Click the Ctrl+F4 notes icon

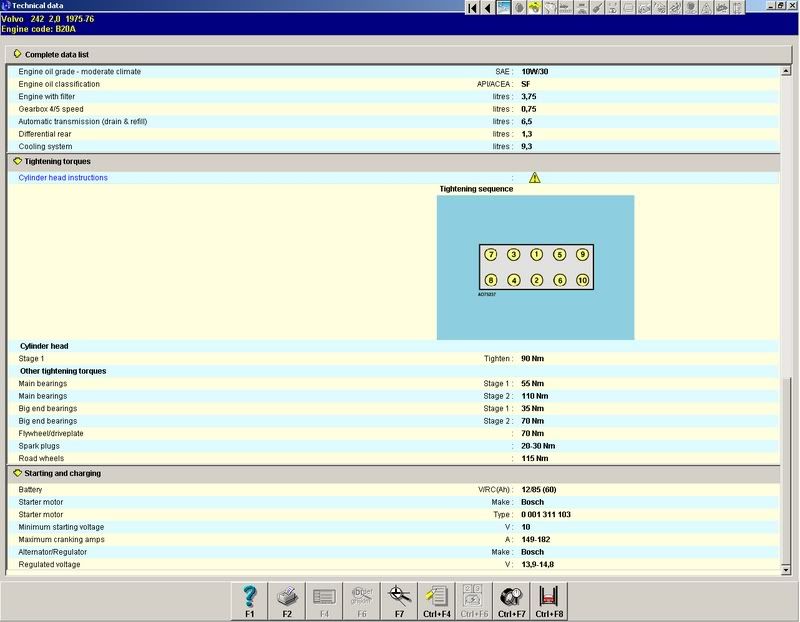point(435,600)
